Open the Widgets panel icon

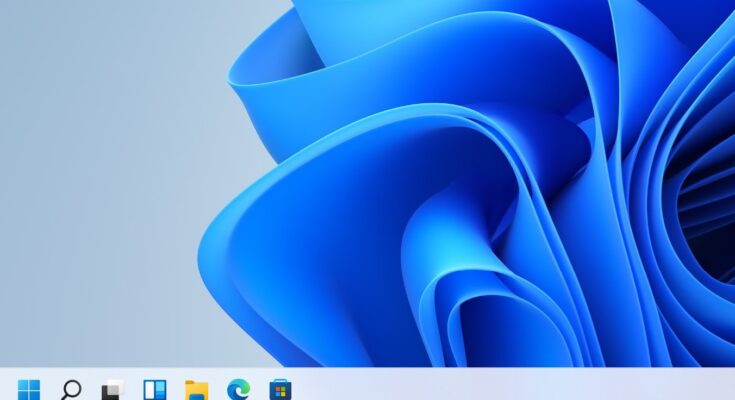[155, 390]
